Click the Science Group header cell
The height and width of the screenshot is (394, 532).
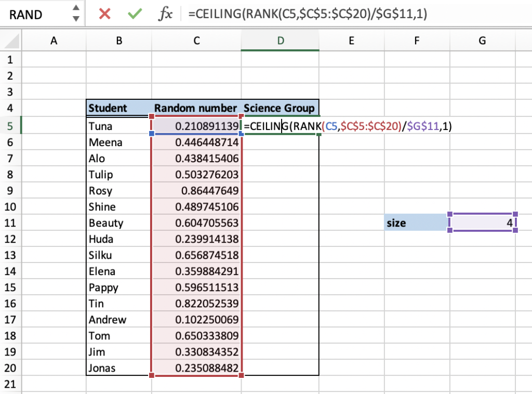tap(280, 108)
